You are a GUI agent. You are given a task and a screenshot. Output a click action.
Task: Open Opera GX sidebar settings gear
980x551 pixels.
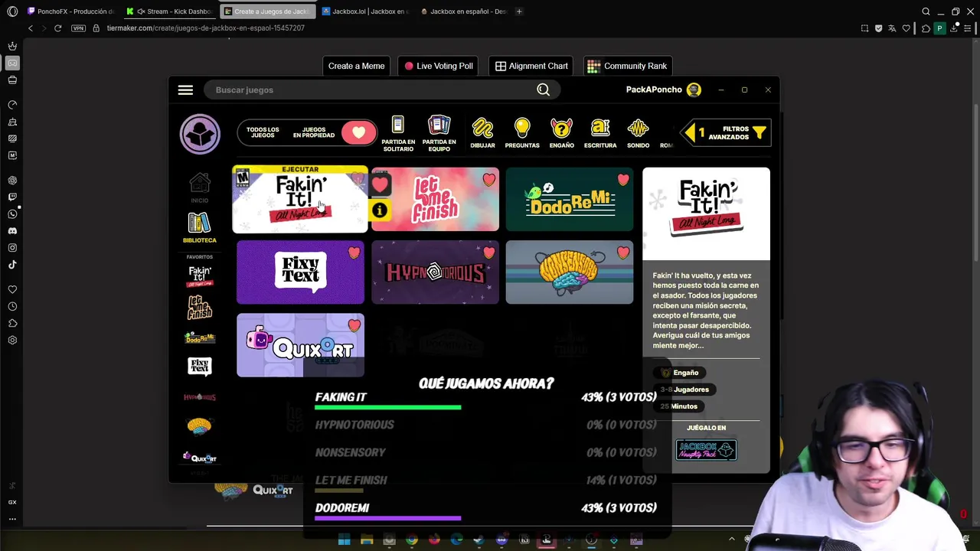pyautogui.click(x=12, y=340)
